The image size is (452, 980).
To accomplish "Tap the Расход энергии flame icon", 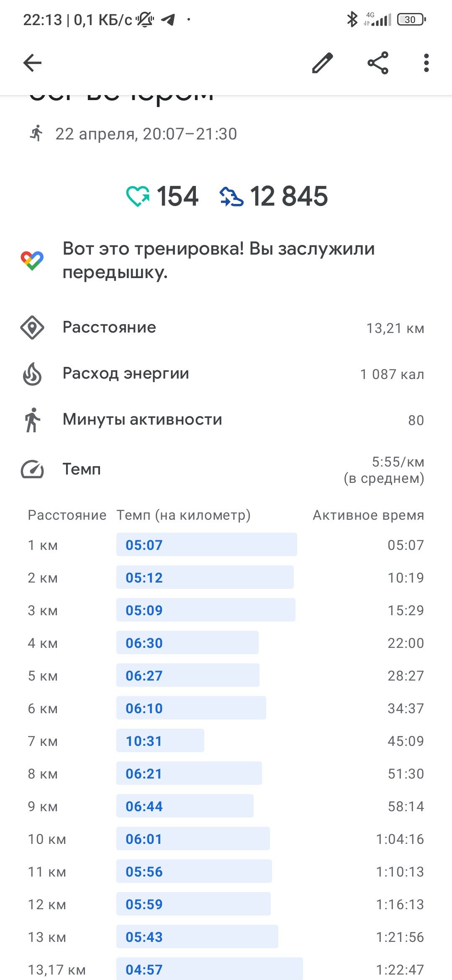I will [32, 374].
